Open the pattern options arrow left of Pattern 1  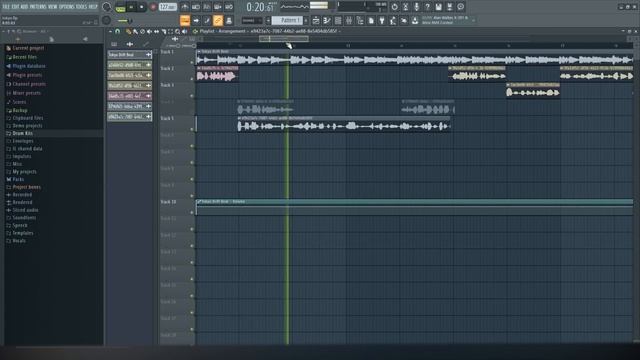[x=268, y=20]
